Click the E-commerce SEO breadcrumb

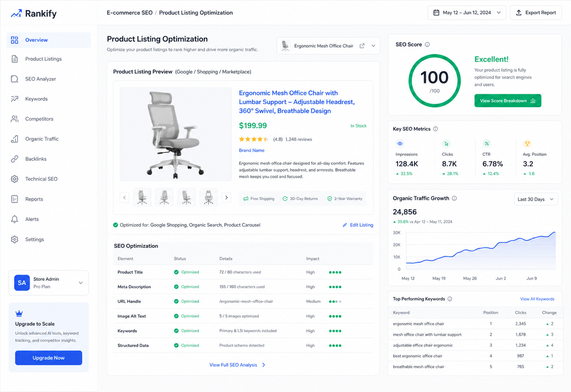[129, 12]
